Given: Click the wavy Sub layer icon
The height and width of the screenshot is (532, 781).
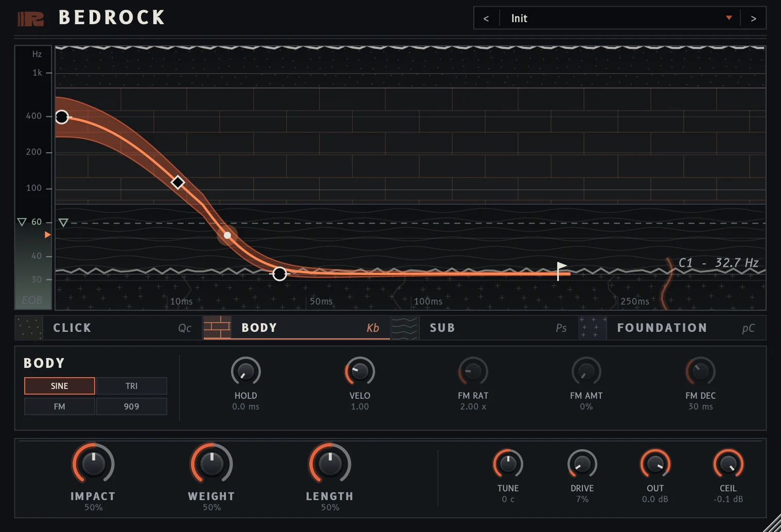Looking at the screenshot, I should (x=405, y=328).
